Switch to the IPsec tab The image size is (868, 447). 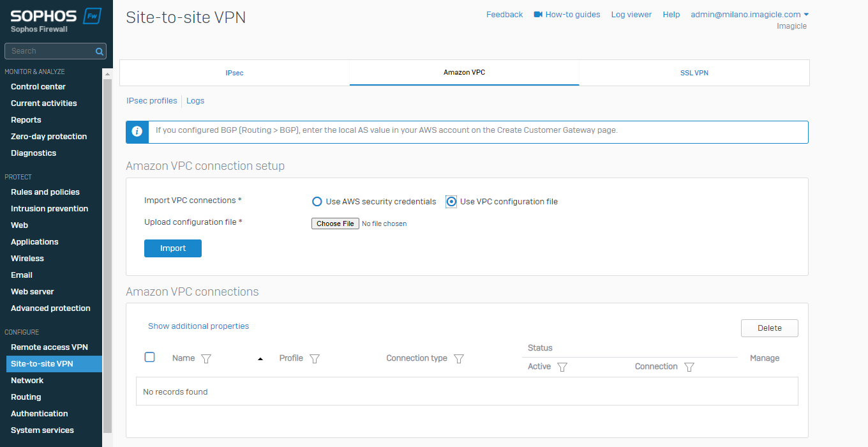[234, 73]
